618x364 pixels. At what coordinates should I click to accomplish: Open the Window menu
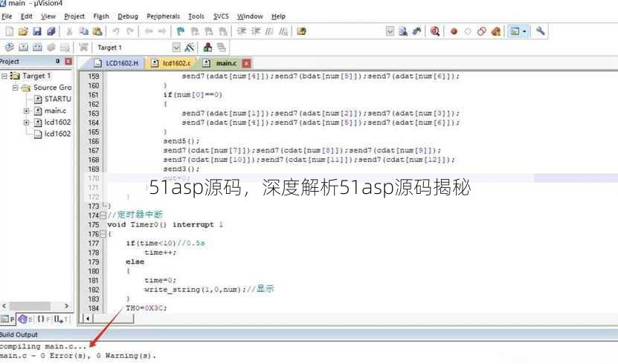pos(250,16)
